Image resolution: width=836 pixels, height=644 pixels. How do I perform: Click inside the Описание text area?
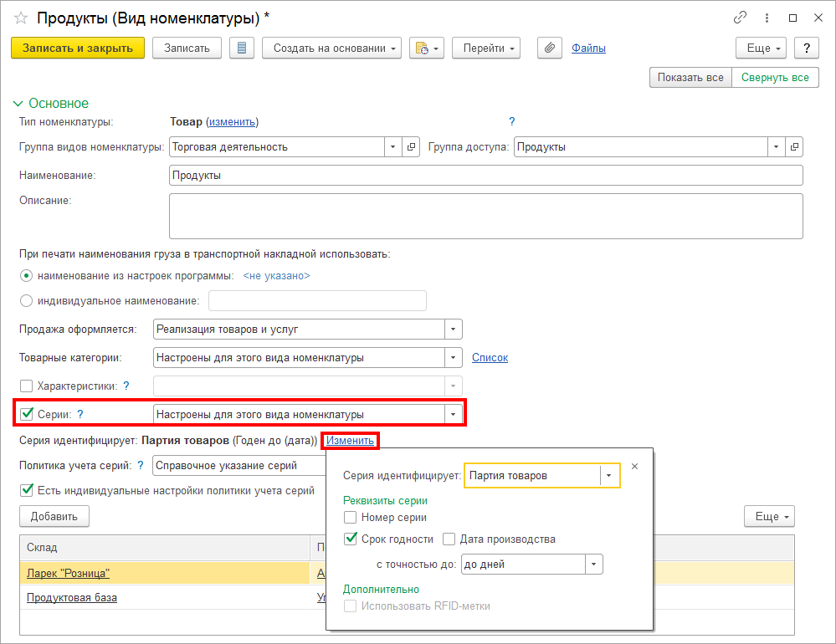[x=485, y=217]
